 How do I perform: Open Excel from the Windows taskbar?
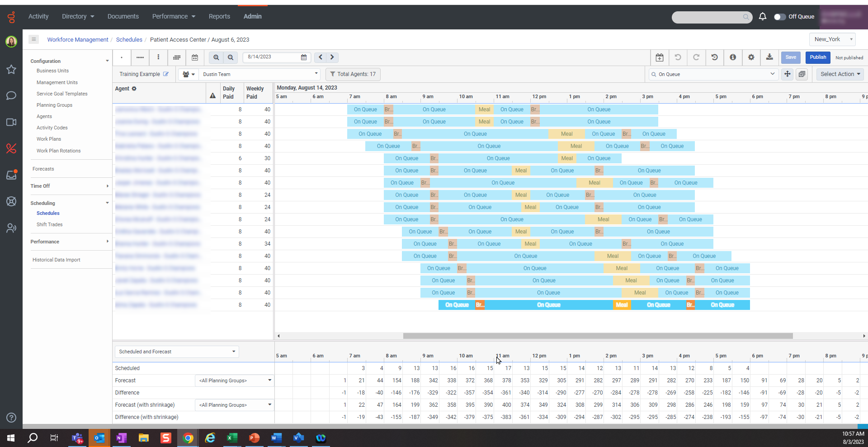232,438
